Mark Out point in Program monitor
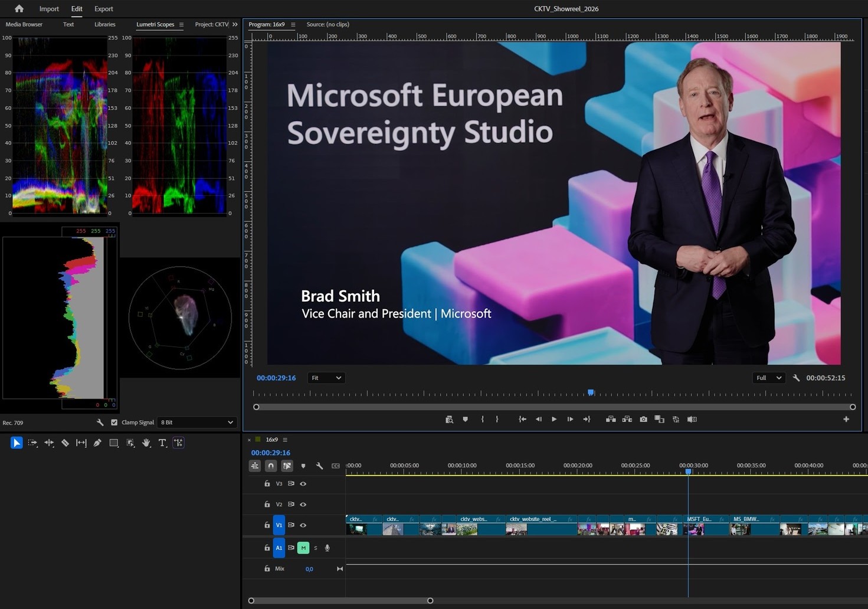The height and width of the screenshot is (609, 868). point(497,419)
